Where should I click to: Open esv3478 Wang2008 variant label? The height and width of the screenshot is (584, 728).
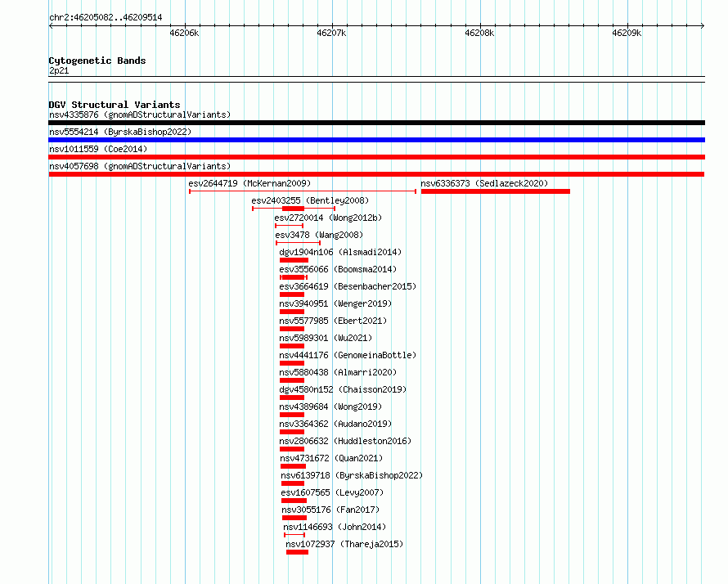tap(320, 235)
